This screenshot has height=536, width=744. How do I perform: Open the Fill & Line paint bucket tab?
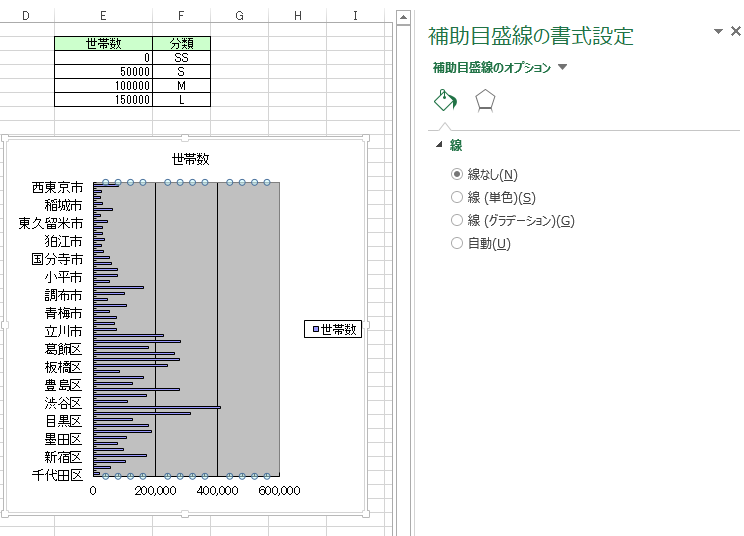(x=445, y=100)
